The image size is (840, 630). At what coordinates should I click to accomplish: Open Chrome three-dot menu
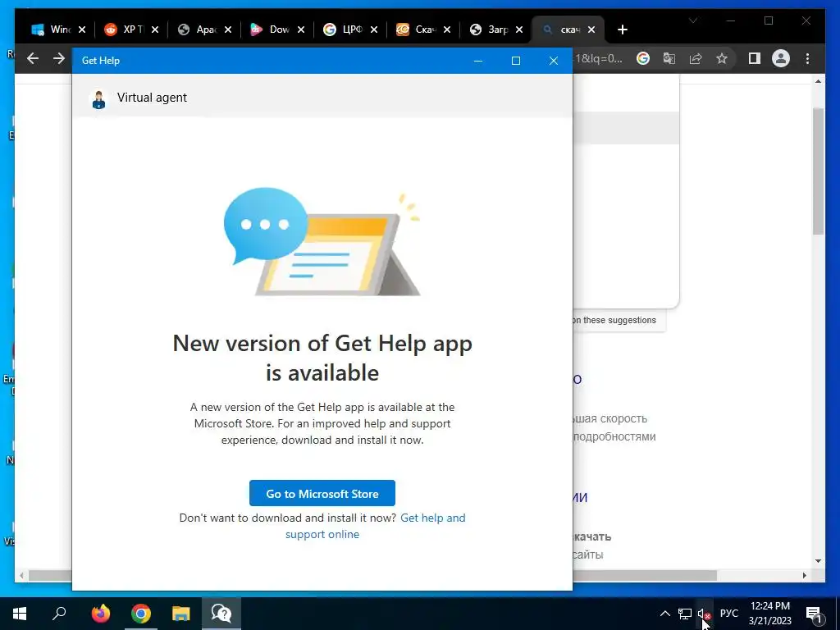[807, 58]
